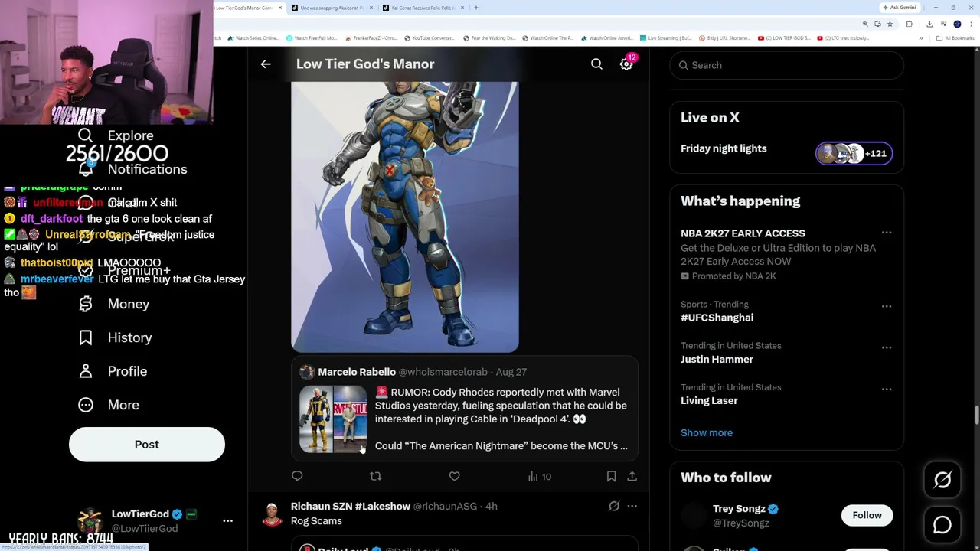Open the Grok floating button
980x551 pixels.
coord(942,480)
